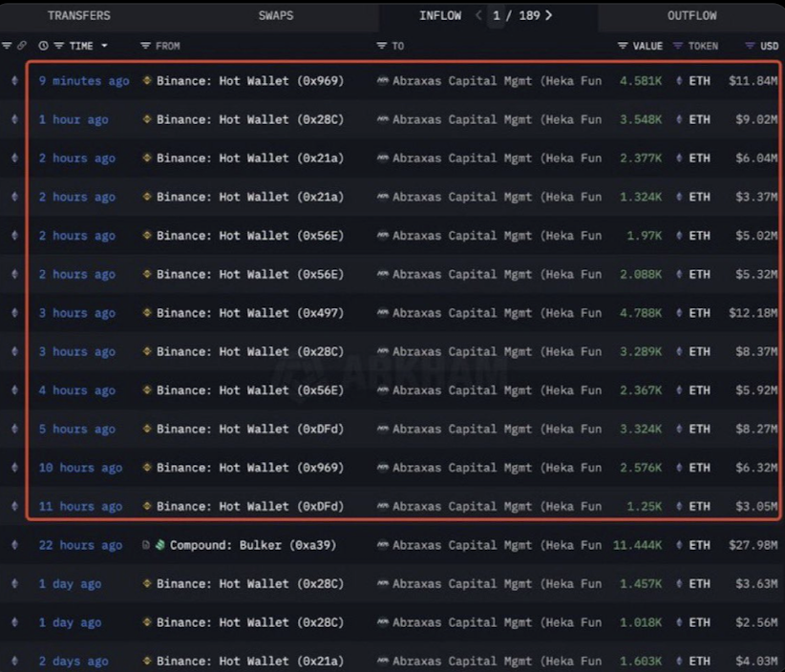Click the Abraxas logo in the $12.18M row
Viewport: 785px width, 672px height.
(383, 313)
